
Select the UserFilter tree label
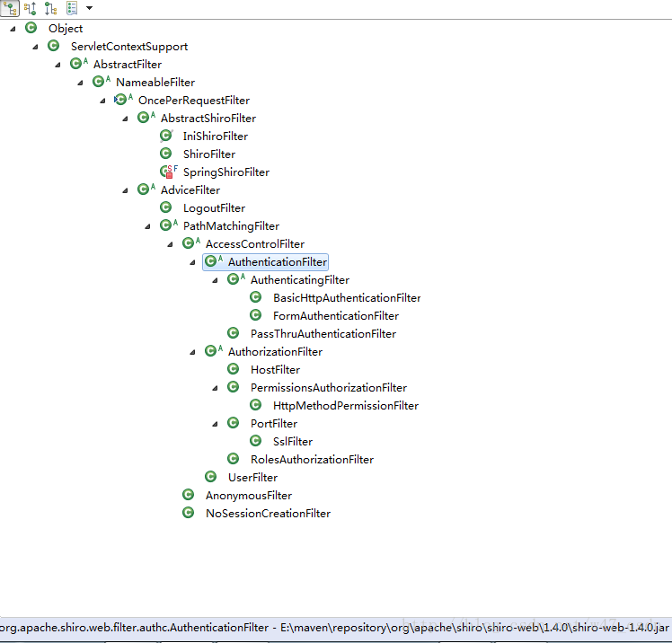252,478
